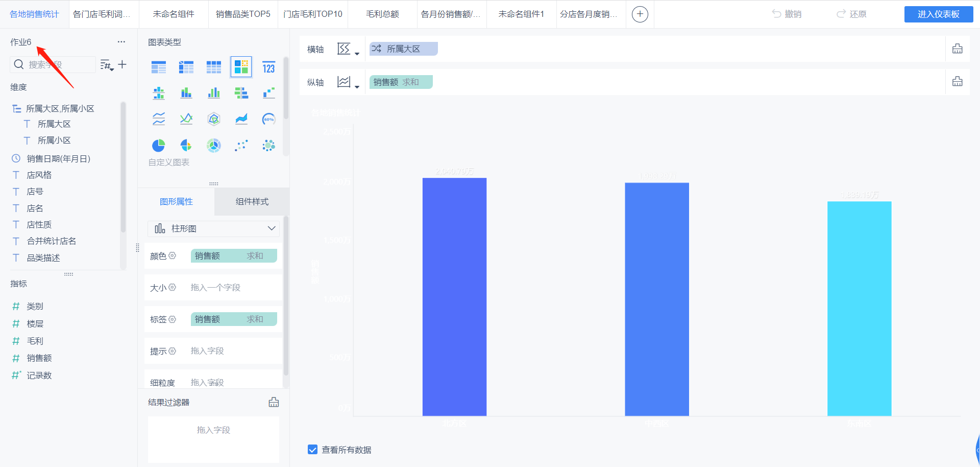Select the pie chart type
The image size is (980, 467).
(159, 146)
